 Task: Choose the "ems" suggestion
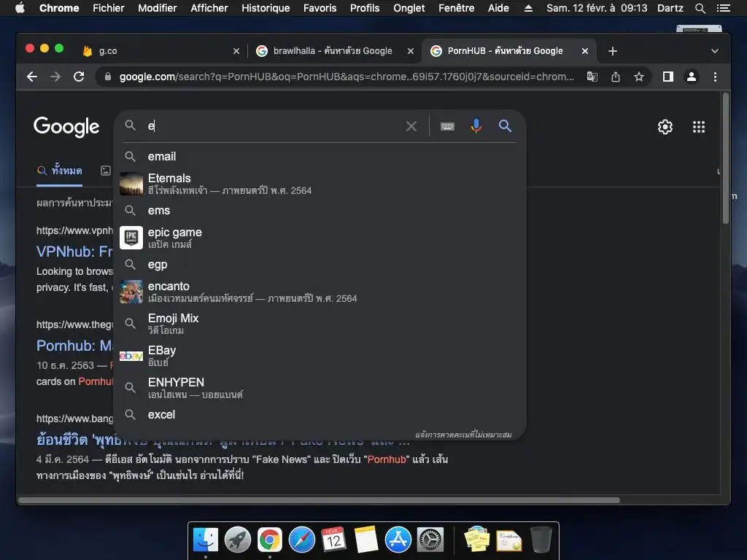click(320, 211)
